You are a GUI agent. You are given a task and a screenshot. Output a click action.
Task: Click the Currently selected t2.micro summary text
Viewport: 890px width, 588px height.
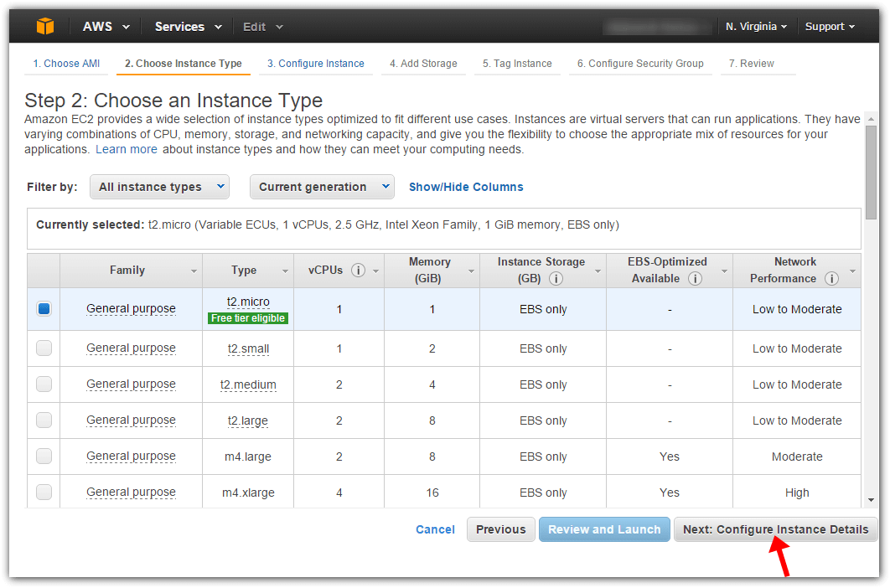click(x=328, y=224)
